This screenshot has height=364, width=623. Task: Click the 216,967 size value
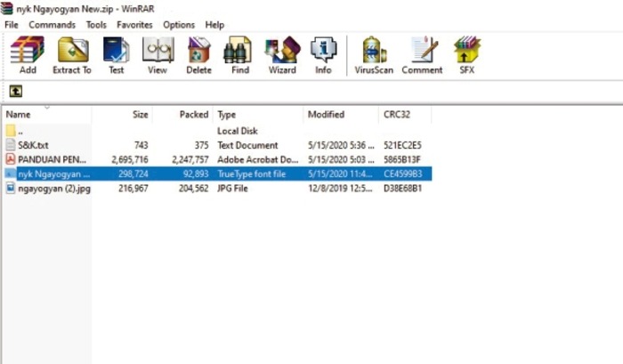tap(133, 188)
